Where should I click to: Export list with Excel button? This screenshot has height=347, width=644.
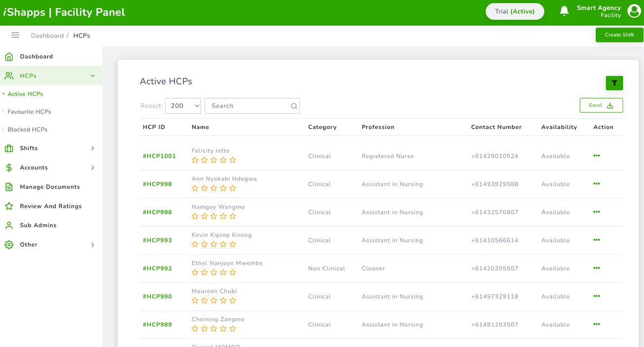[601, 105]
